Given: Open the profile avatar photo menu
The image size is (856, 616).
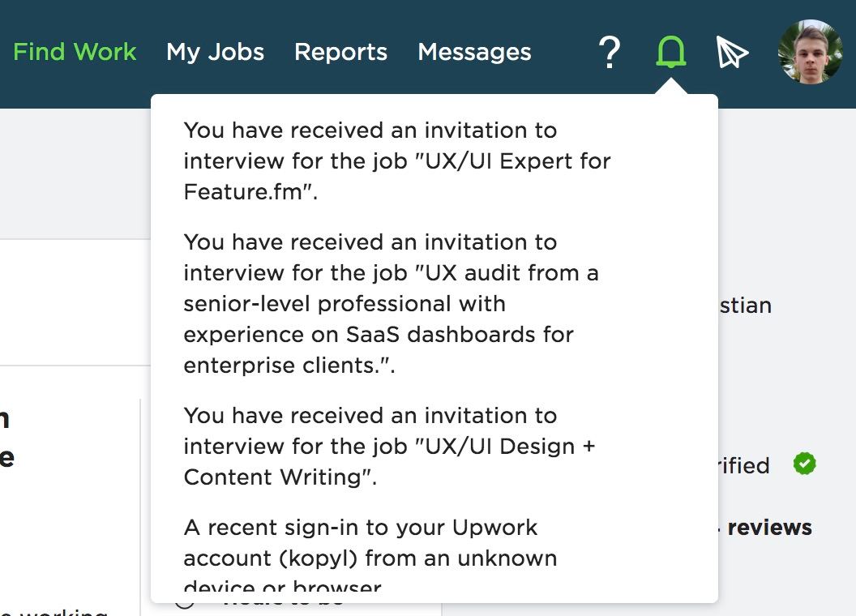Looking at the screenshot, I should click(x=810, y=53).
